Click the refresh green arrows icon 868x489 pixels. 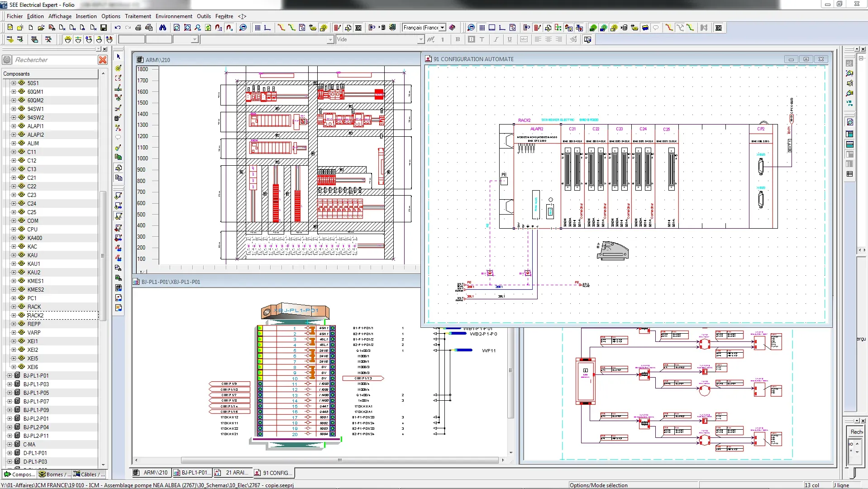[x=208, y=28]
